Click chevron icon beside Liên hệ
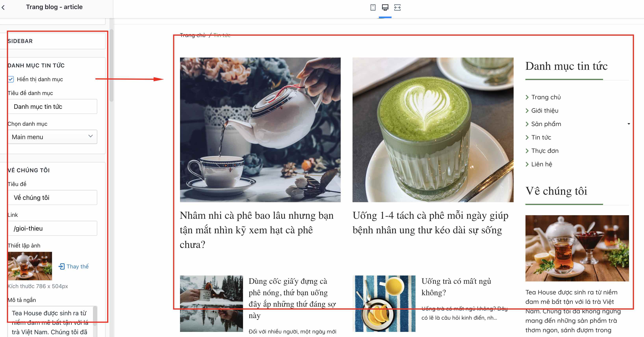The width and height of the screenshot is (644, 337). (x=527, y=164)
